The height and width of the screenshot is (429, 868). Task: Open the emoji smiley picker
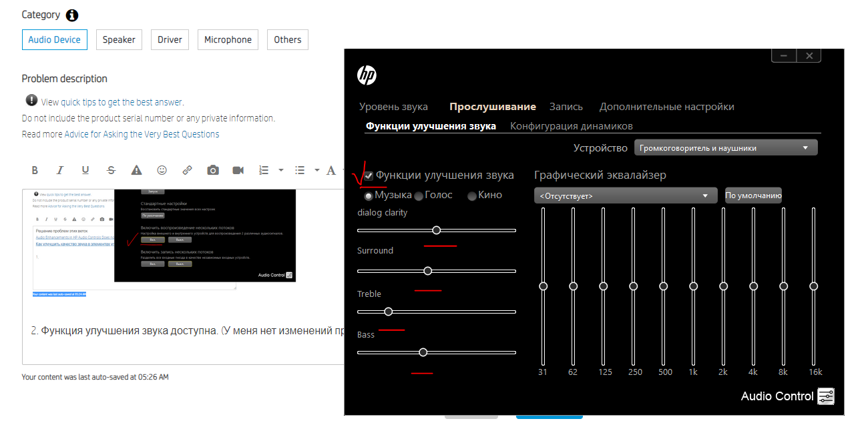(162, 170)
